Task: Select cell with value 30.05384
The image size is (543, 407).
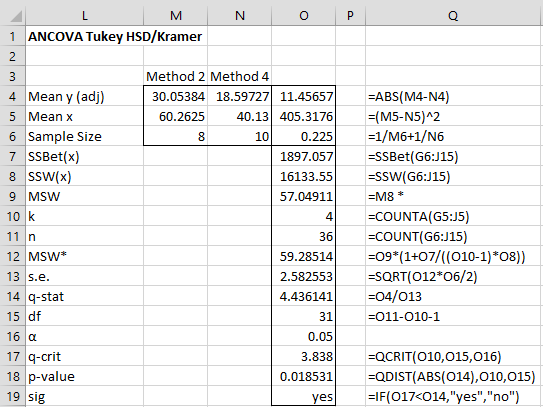Action: pos(176,96)
